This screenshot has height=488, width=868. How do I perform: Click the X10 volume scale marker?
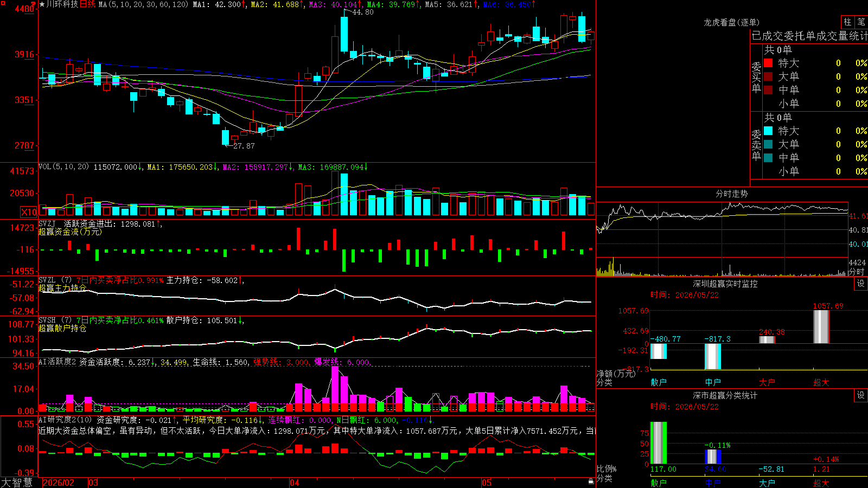click(29, 212)
